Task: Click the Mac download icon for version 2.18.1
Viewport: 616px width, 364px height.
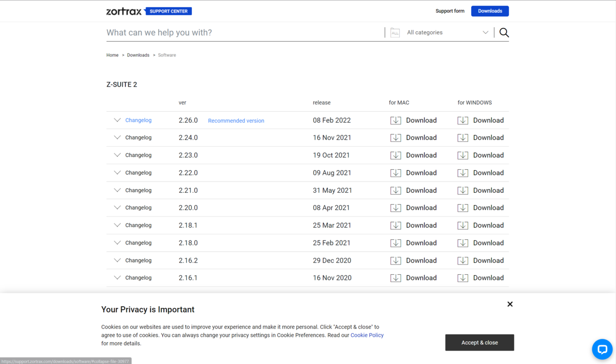Action: point(396,226)
